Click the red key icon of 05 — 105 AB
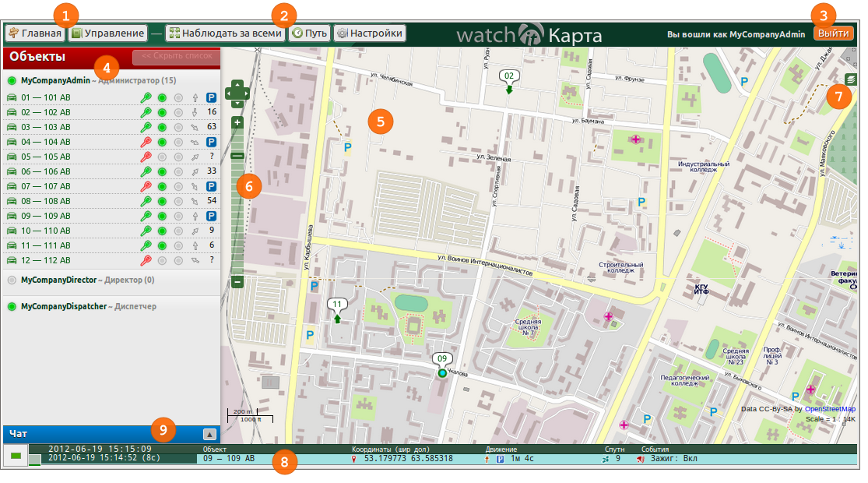Image resolution: width=868 pixels, height=483 pixels. [x=146, y=157]
